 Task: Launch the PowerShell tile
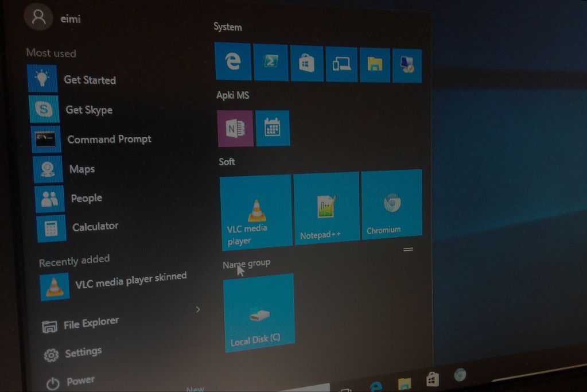point(271,62)
